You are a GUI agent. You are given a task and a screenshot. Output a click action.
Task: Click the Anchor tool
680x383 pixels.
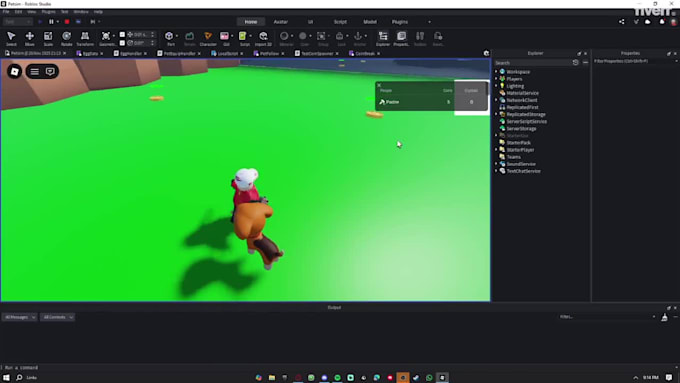click(x=360, y=38)
